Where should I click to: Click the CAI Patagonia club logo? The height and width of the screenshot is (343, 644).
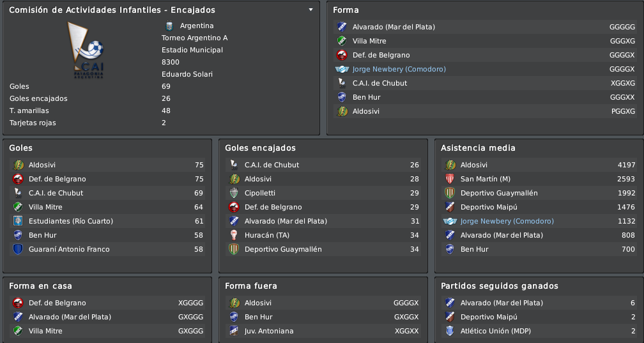click(x=86, y=50)
